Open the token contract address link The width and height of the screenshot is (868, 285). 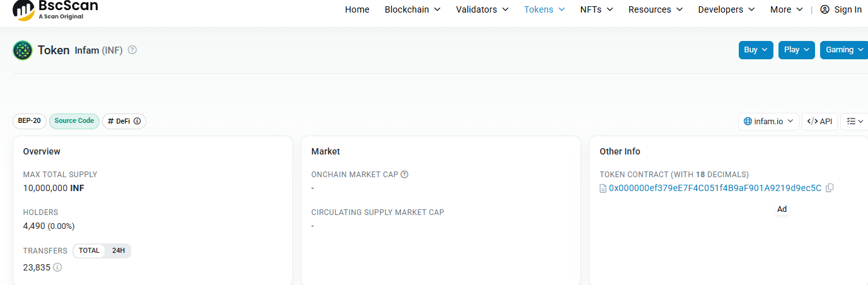click(x=715, y=188)
